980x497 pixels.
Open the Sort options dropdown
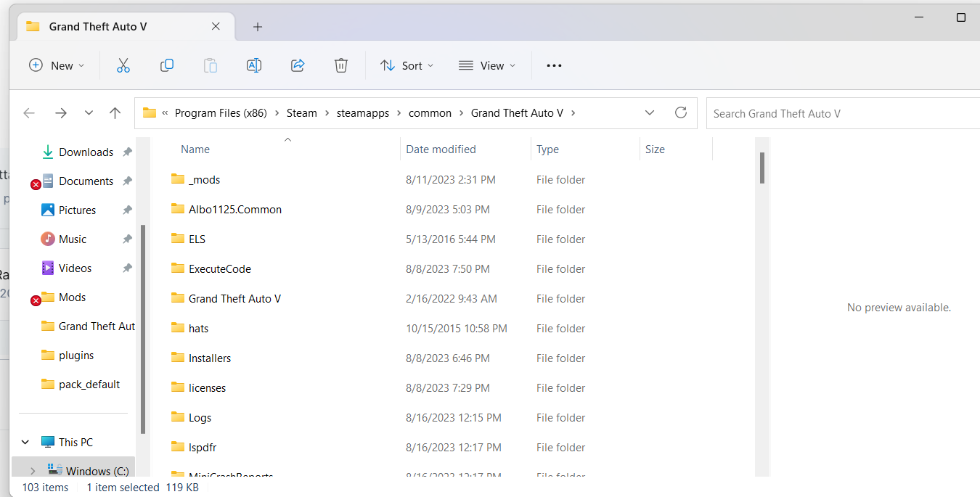click(407, 65)
